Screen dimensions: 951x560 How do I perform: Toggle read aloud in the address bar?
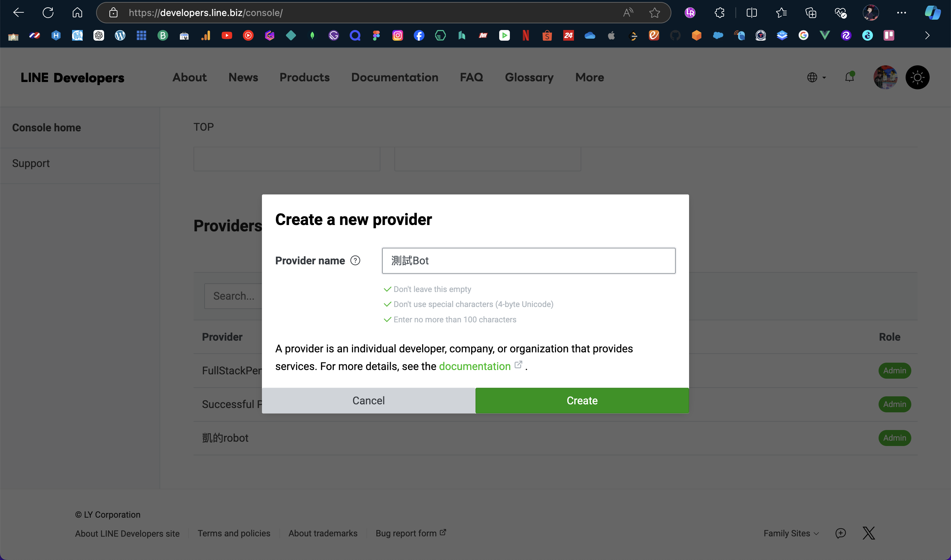coord(628,12)
